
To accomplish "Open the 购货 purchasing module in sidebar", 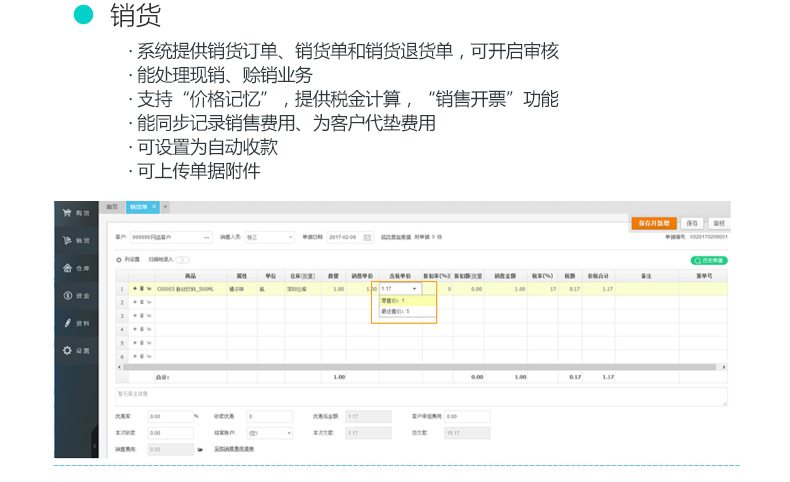I will 78,213.
